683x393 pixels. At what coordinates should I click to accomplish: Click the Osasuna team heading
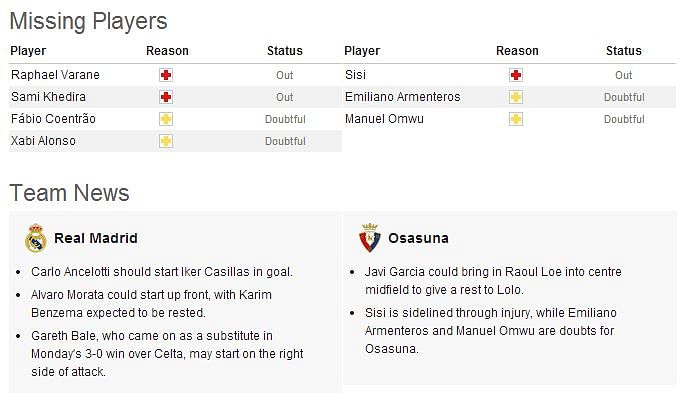[418, 238]
